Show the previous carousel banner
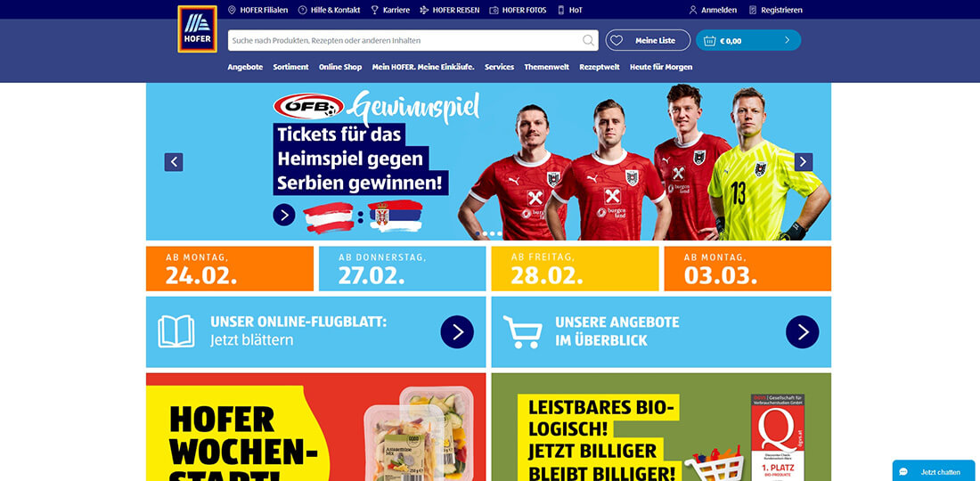Screen dimensions: 980x481 [174, 162]
